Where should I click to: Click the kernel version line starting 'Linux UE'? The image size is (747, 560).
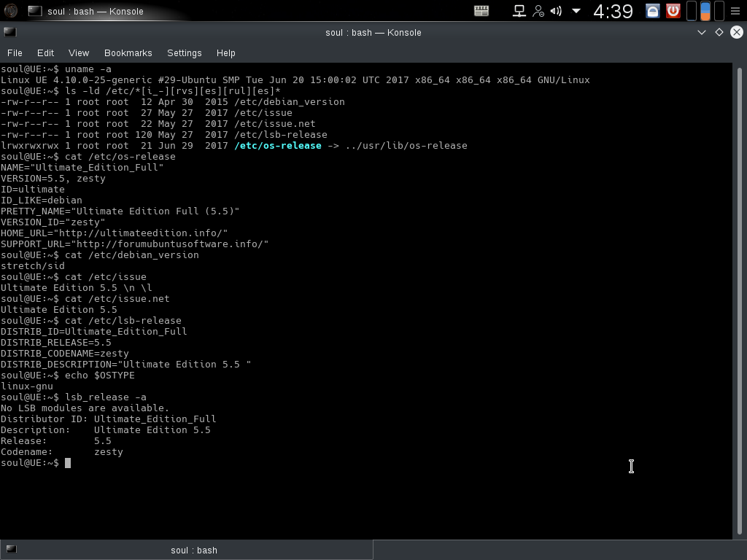click(295, 80)
